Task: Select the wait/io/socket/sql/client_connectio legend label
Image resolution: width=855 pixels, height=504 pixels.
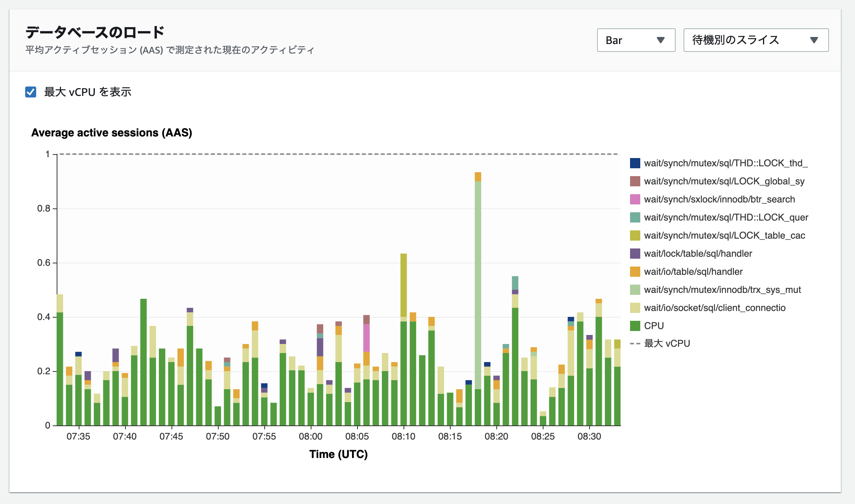Action: [x=714, y=308]
